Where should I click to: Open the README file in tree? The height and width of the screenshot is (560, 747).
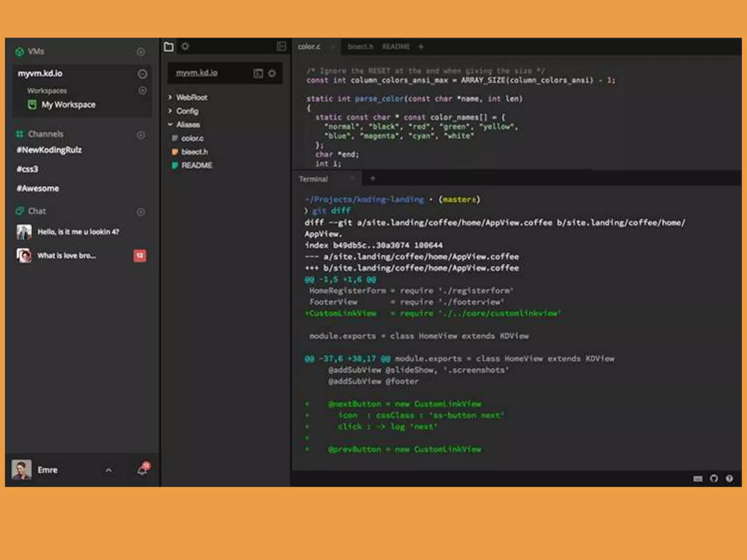point(197,166)
